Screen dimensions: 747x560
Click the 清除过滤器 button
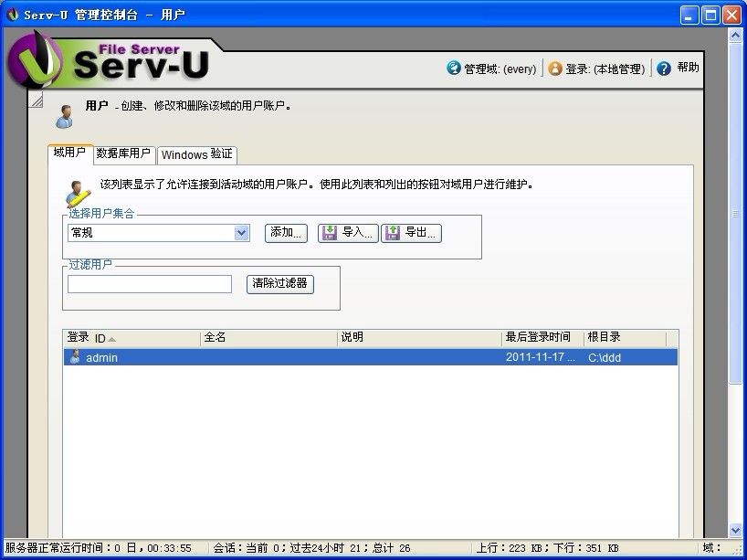[x=280, y=284]
